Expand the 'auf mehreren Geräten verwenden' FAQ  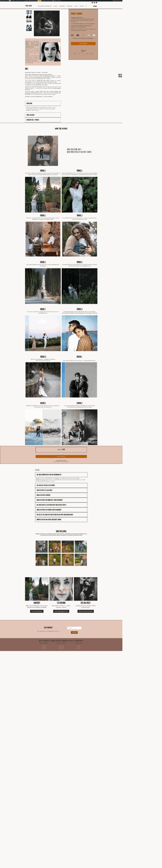pos(61,510)
